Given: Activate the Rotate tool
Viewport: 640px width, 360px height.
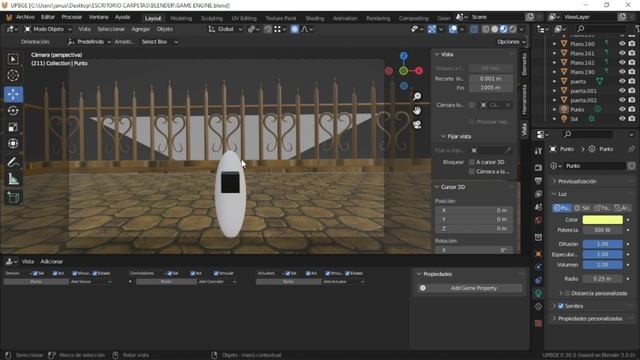Looking at the screenshot, I should [x=13, y=111].
